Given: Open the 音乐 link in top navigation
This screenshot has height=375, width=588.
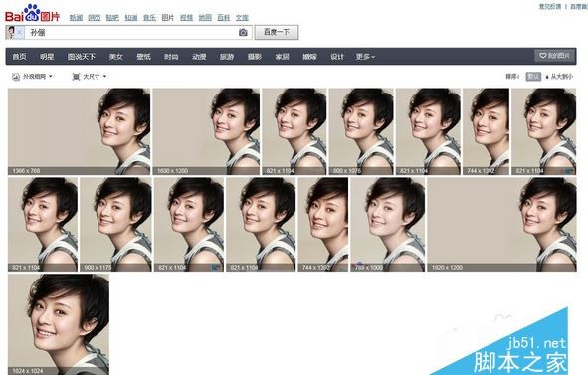Looking at the screenshot, I should click(149, 17).
